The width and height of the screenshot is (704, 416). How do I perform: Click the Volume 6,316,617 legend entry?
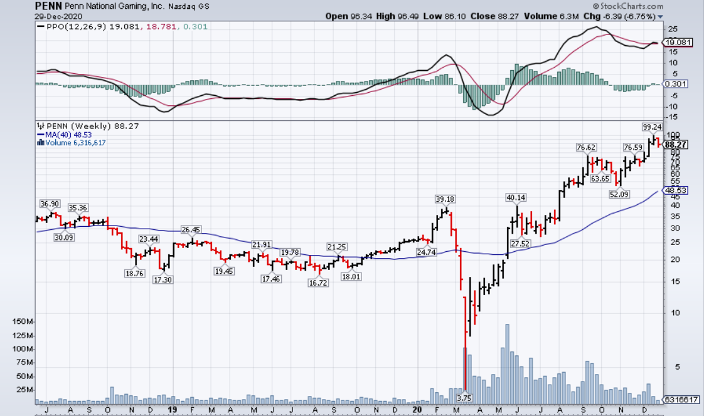pyautogui.click(x=71, y=143)
